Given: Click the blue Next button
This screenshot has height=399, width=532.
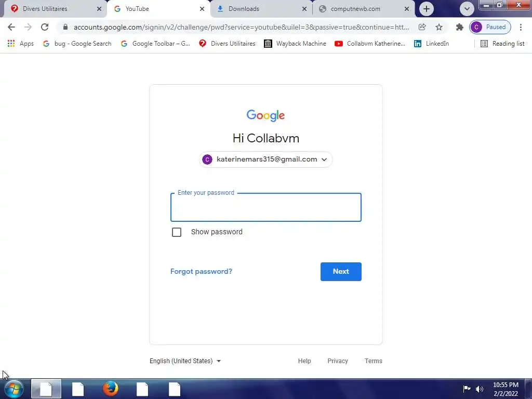Looking at the screenshot, I should coord(341,271).
